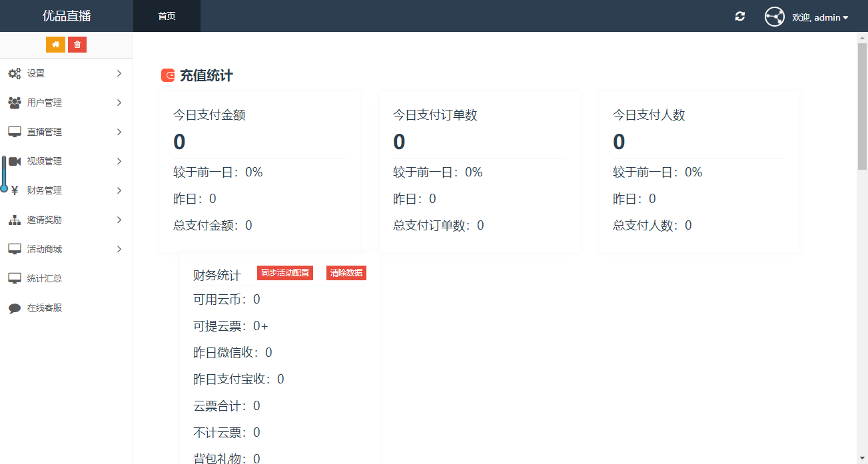Expand the 活动商城 chevron arrow

[119, 249]
